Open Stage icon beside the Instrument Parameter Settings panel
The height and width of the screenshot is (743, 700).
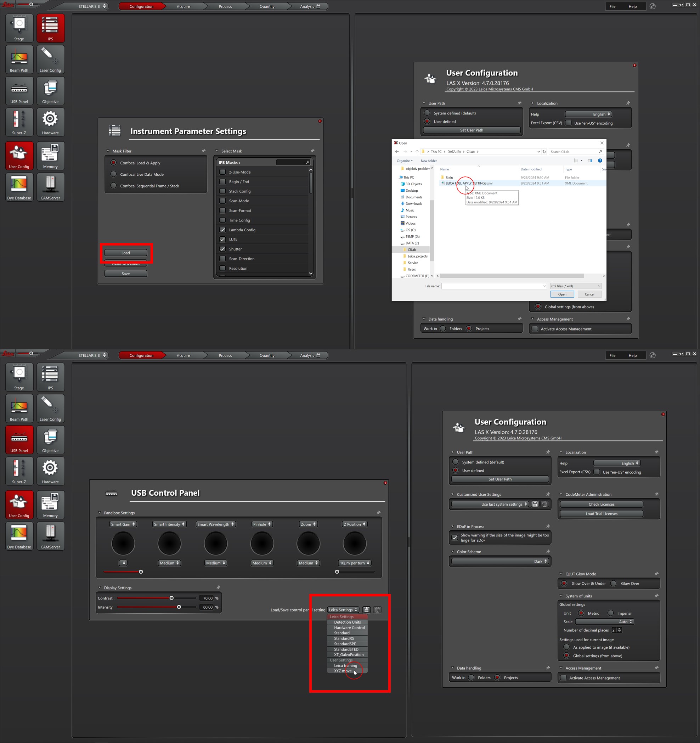tap(19, 28)
